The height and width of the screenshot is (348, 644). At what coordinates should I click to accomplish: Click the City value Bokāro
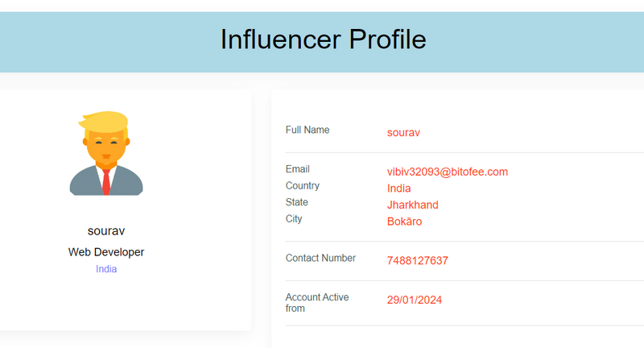(x=405, y=222)
